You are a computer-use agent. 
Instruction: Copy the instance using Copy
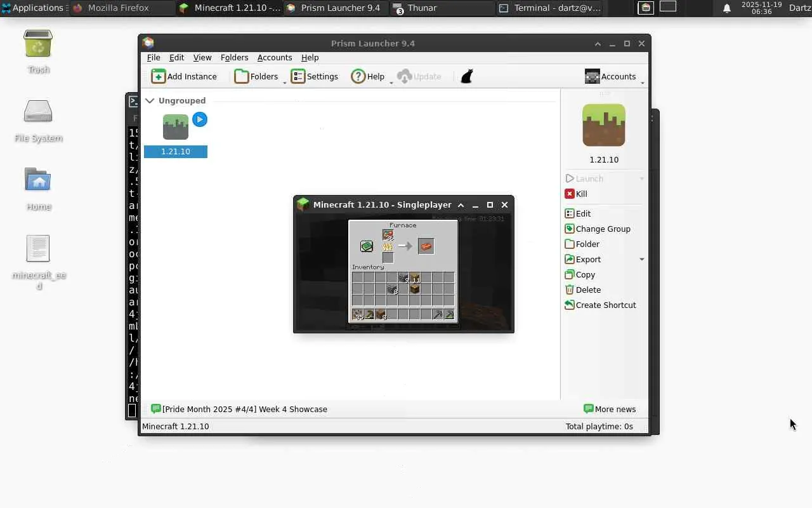(x=580, y=274)
